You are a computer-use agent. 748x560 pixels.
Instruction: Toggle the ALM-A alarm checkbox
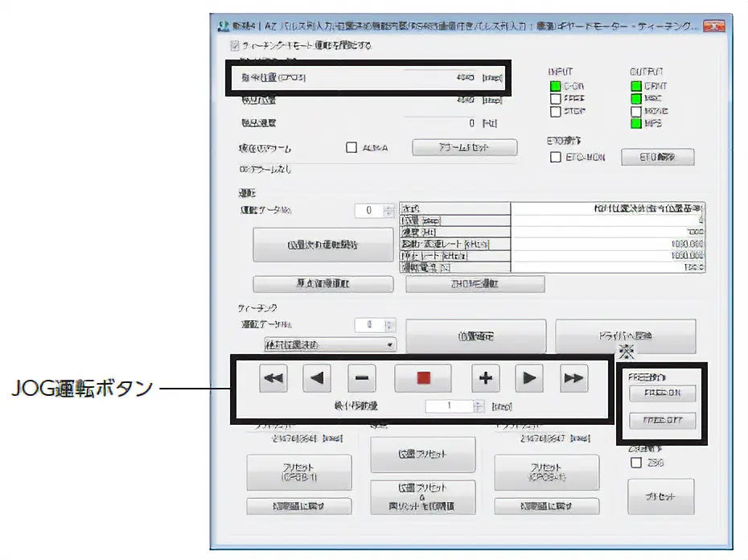click(x=351, y=147)
